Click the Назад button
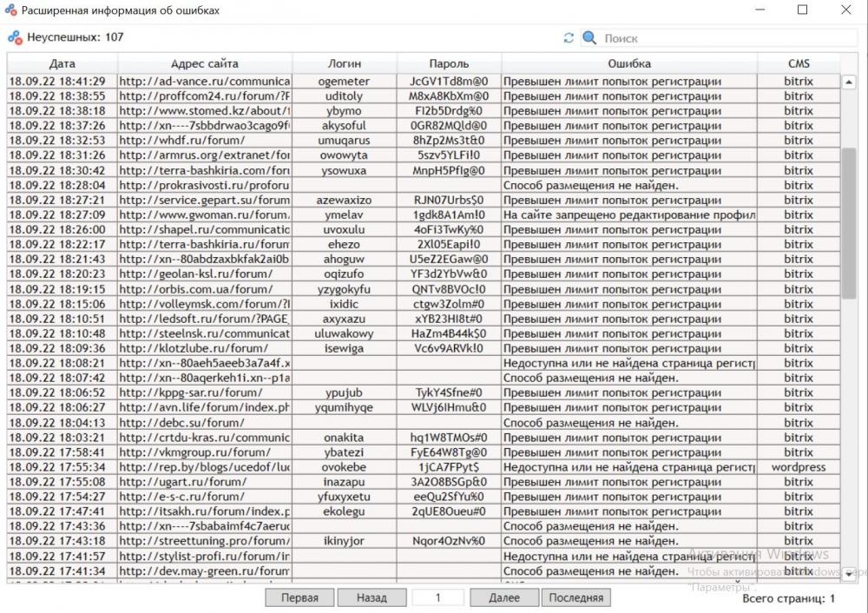Screen dimensions: 868x613 coord(372,597)
